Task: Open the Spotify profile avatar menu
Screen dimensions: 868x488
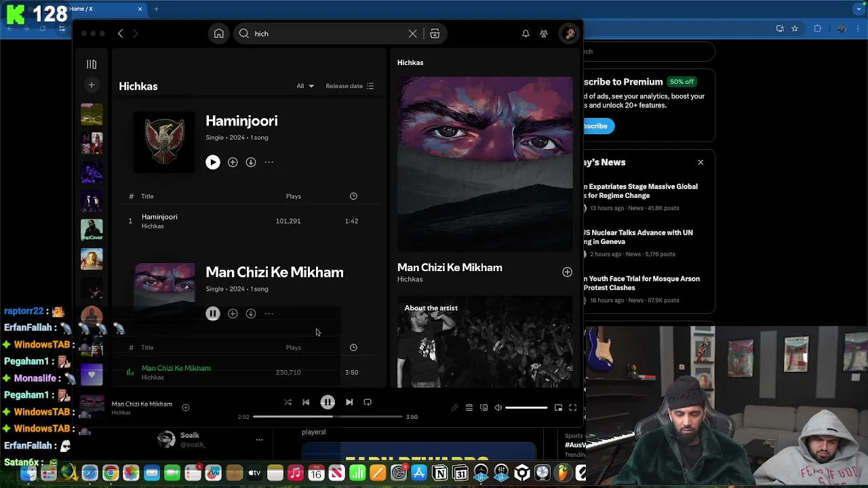Action: (x=570, y=33)
